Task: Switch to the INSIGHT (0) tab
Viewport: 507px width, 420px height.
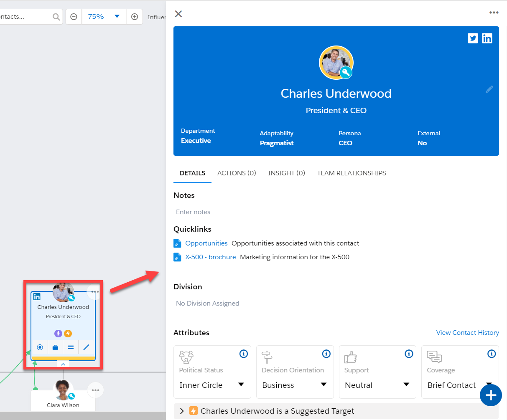Action: click(287, 173)
